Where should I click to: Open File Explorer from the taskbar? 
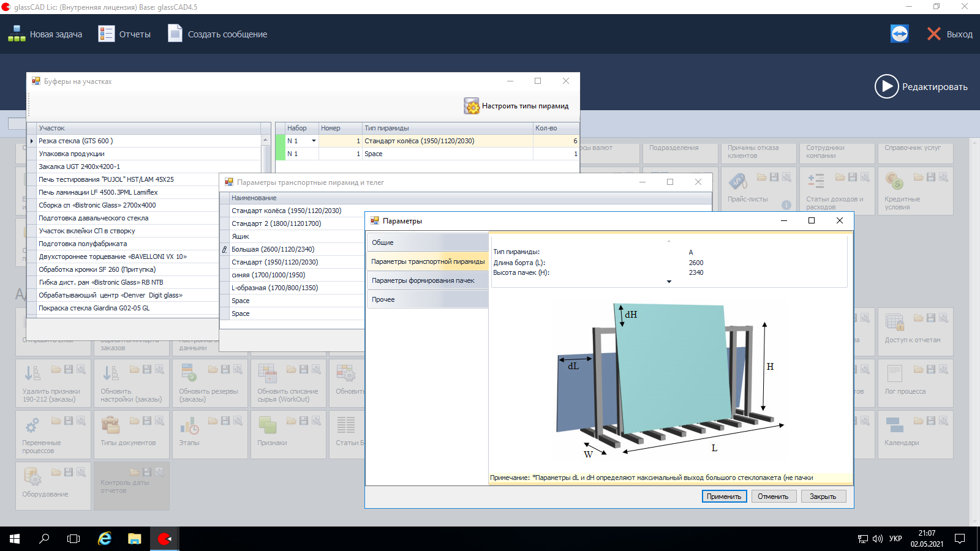(134, 539)
